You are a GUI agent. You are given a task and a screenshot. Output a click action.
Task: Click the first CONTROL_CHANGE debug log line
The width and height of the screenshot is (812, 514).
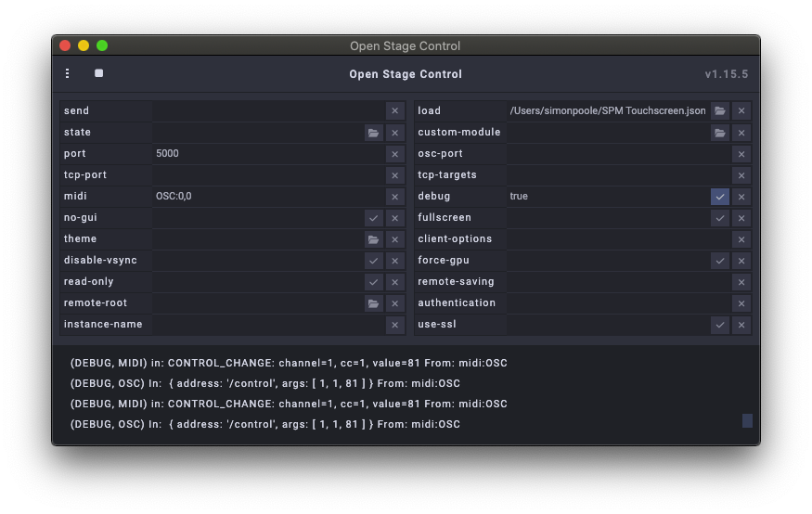289,363
